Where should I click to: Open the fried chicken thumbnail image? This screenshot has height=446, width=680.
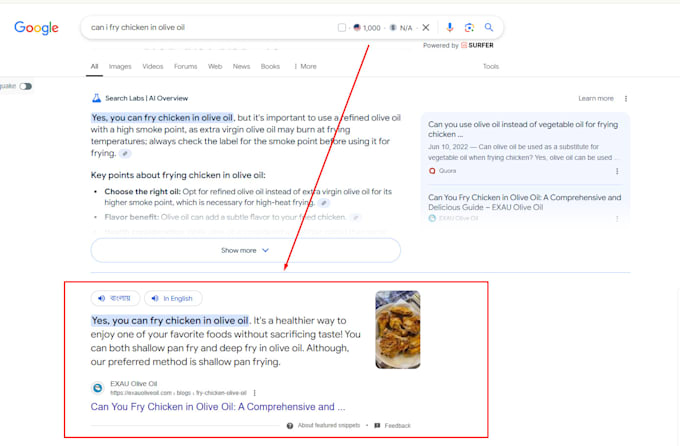398,330
